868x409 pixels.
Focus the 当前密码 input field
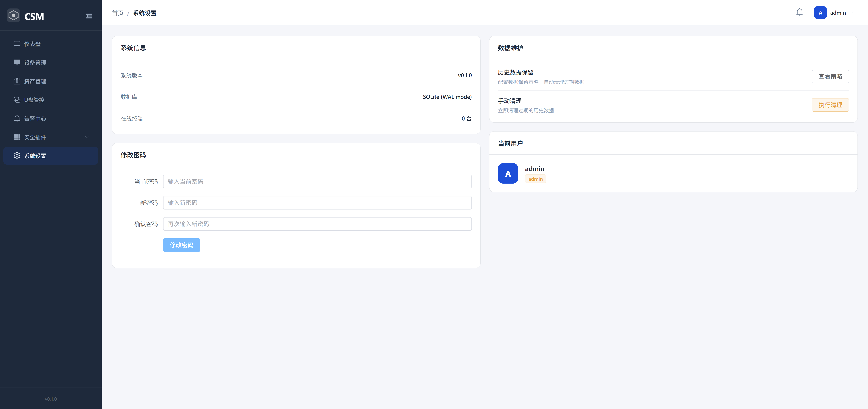pyautogui.click(x=317, y=182)
